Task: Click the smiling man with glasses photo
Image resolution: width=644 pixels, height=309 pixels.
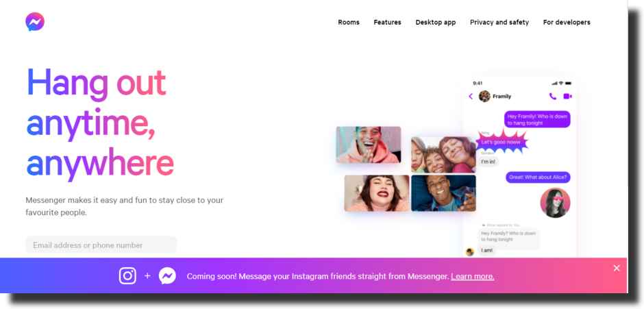Action: pos(443,193)
